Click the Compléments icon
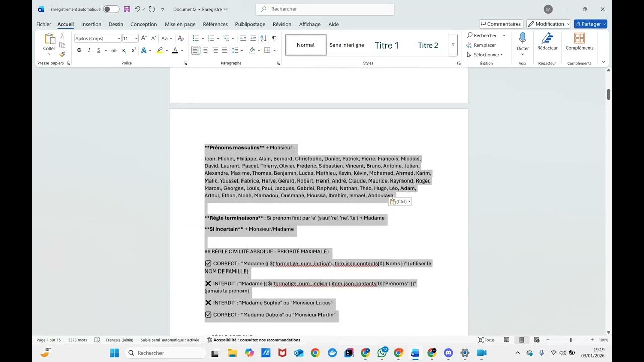 pos(579,38)
